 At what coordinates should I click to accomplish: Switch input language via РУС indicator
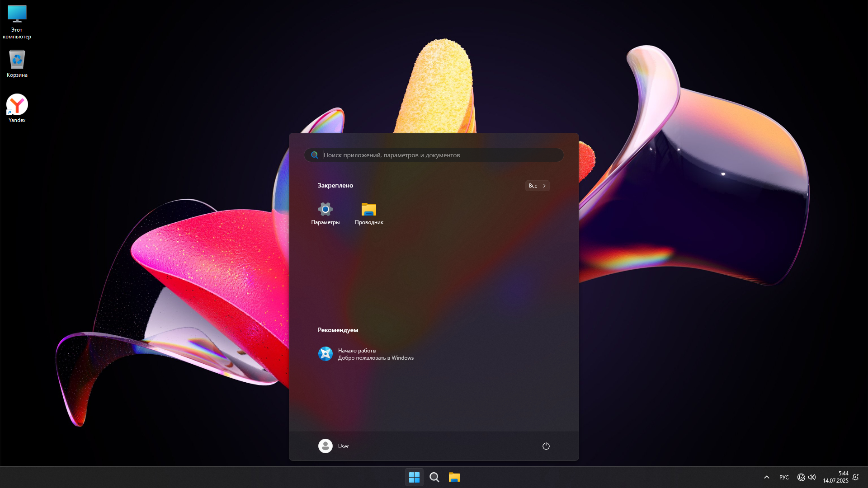784,477
